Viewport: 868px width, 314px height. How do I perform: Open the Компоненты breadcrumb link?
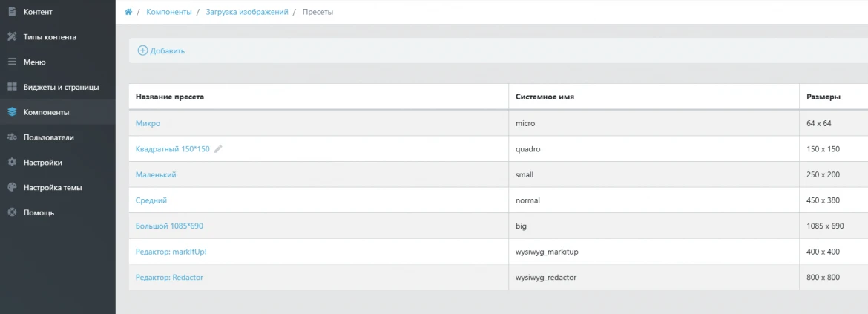(x=168, y=13)
